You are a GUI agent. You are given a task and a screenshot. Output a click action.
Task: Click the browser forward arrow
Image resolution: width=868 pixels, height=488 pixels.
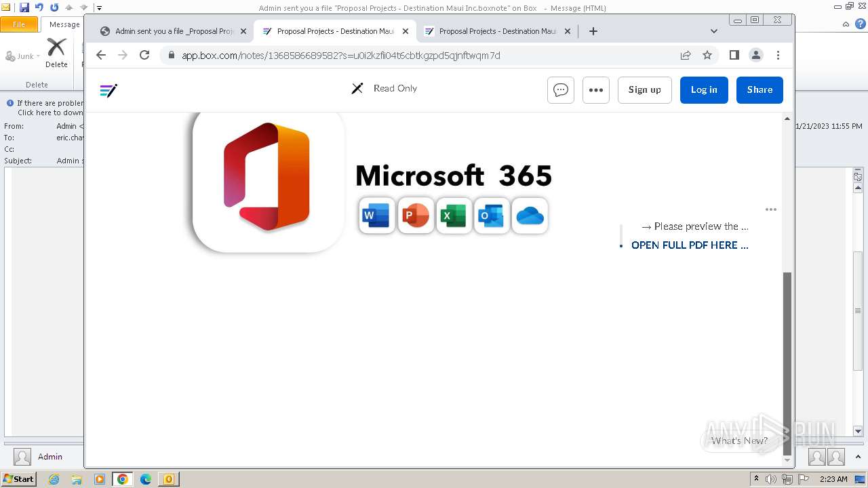[123, 55]
